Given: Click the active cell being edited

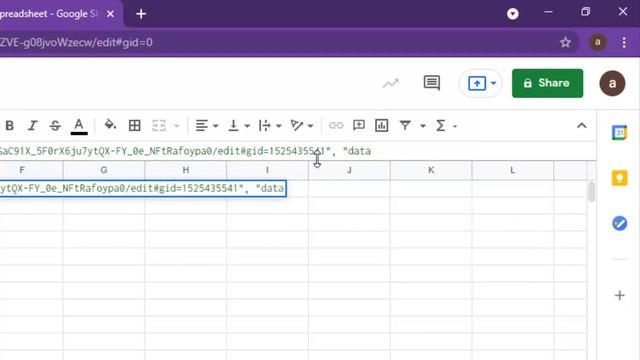Looking at the screenshot, I should 143,188.
